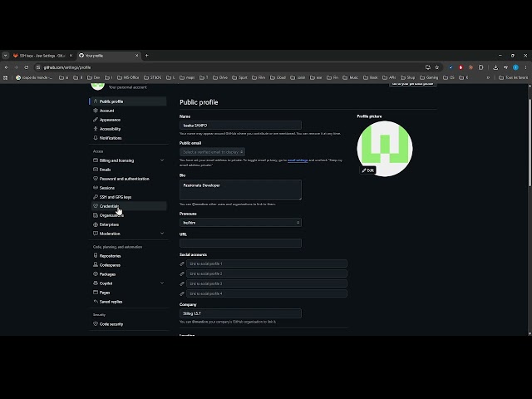Image resolution: width=532 pixels, height=399 pixels.
Task: Reload the page with the refresh icon
Action: point(26,67)
